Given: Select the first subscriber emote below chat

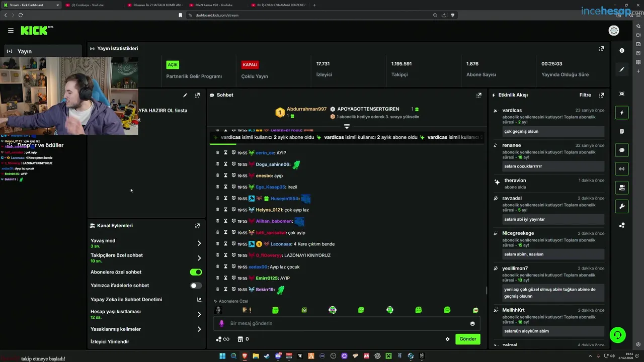Looking at the screenshot, I should (x=218, y=310).
